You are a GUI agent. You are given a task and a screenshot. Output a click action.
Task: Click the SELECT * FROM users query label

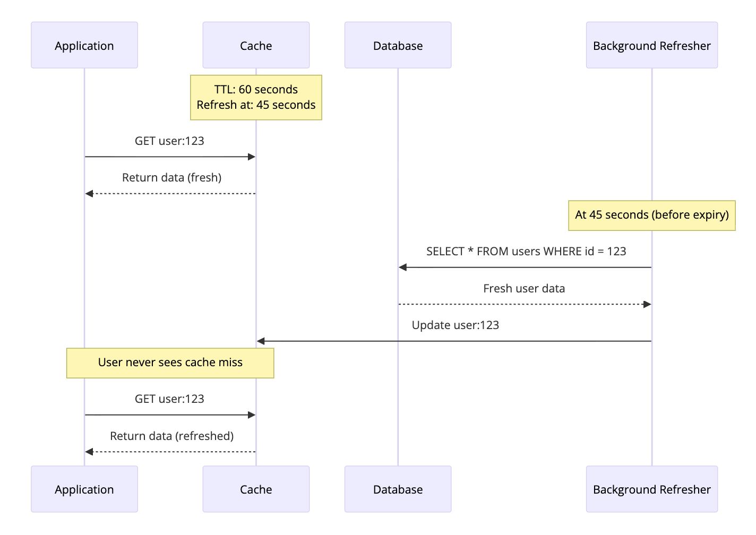coord(526,251)
